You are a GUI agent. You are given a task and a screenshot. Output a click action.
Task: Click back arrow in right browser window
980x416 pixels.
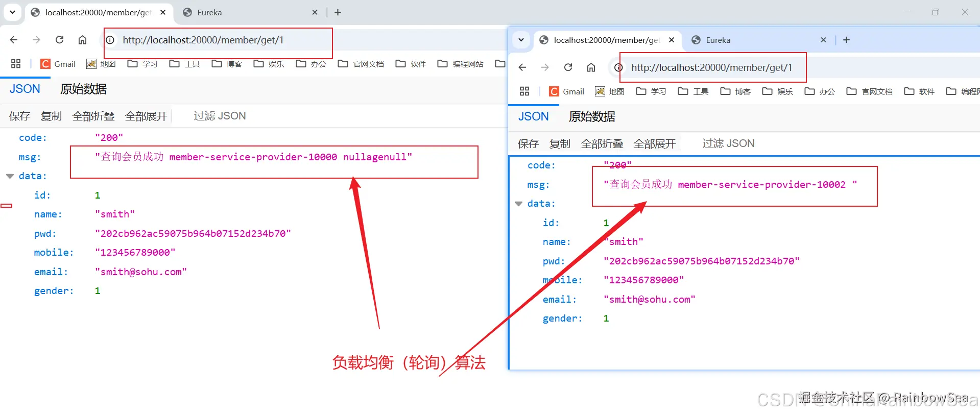pos(522,67)
